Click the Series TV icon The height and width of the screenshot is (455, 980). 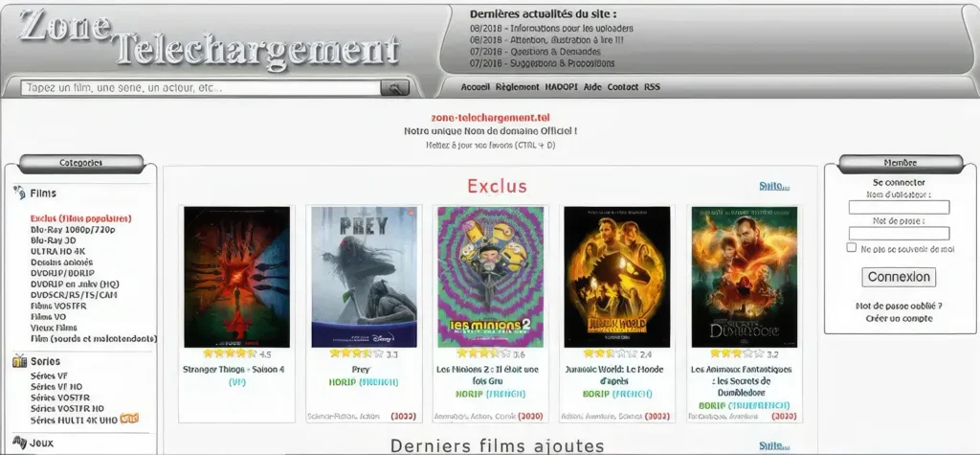pyautogui.click(x=19, y=361)
